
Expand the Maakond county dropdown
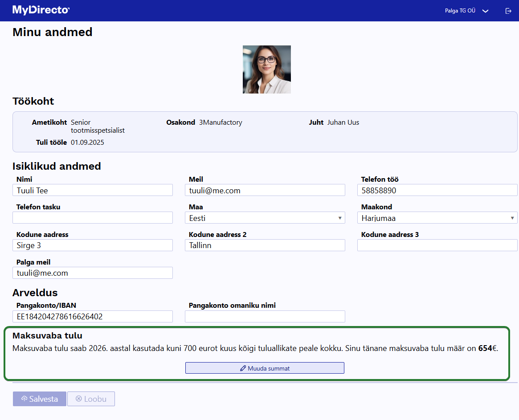click(x=437, y=218)
